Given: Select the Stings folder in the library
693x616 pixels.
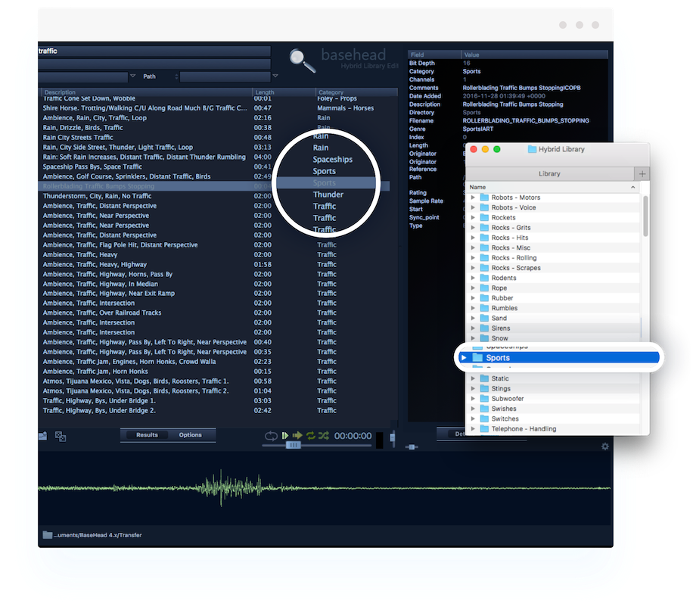Looking at the screenshot, I should [553, 388].
